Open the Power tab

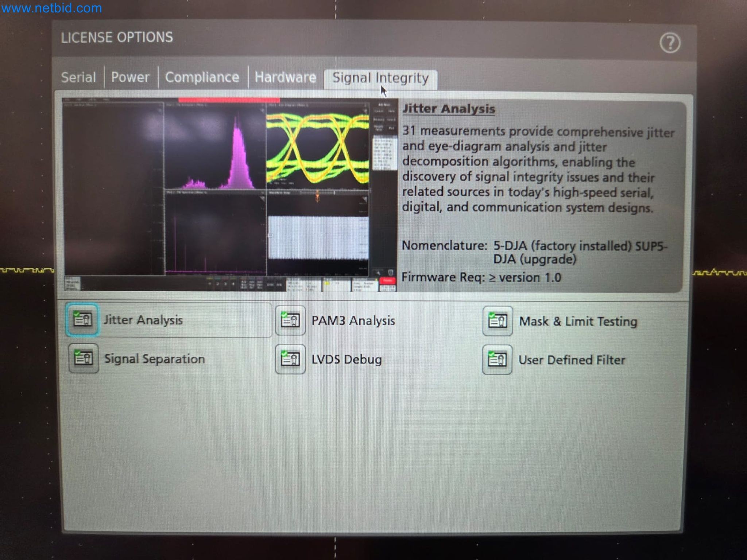(130, 77)
